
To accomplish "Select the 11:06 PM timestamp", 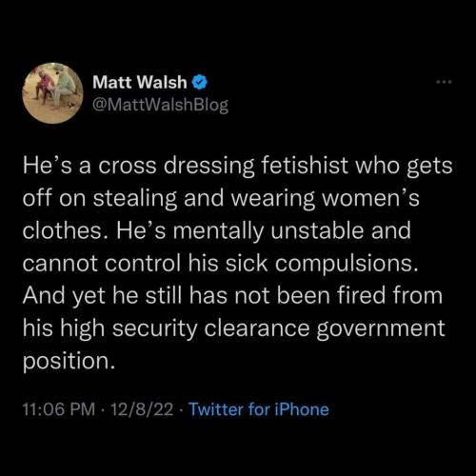I will (59, 409).
